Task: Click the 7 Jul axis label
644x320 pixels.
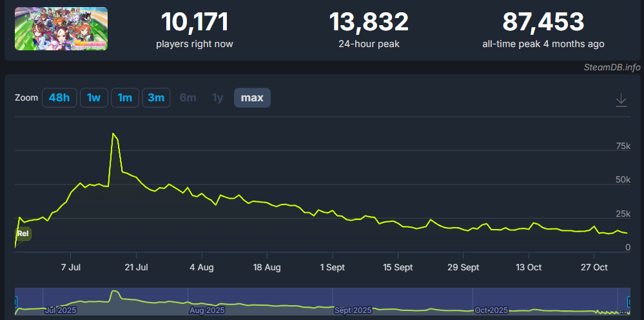Action: 71,268
